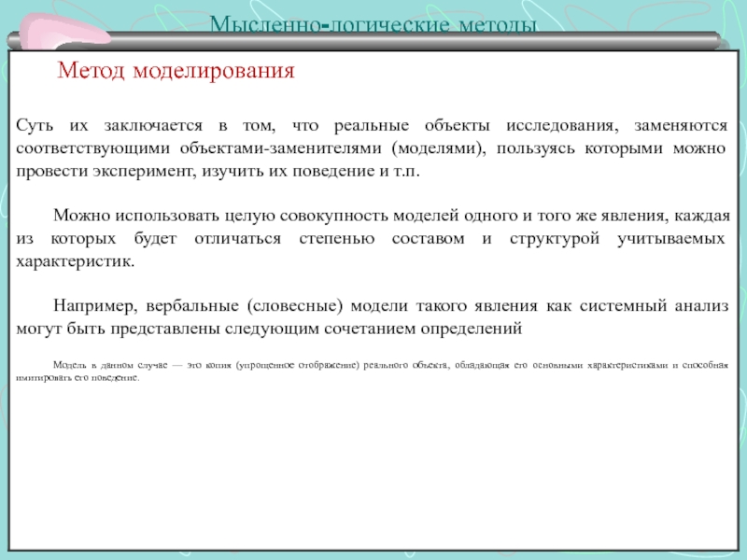Click the red heading "Метод моделирования"
747x560 pixels.
(x=176, y=71)
